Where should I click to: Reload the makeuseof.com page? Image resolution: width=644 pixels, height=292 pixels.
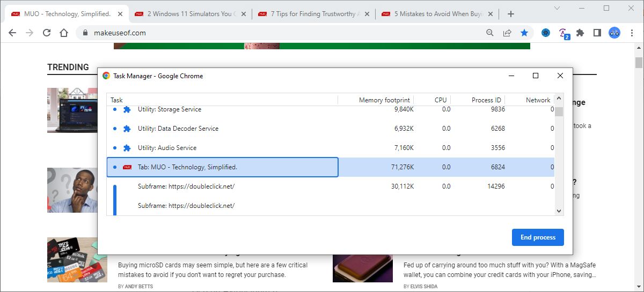pos(47,33)
